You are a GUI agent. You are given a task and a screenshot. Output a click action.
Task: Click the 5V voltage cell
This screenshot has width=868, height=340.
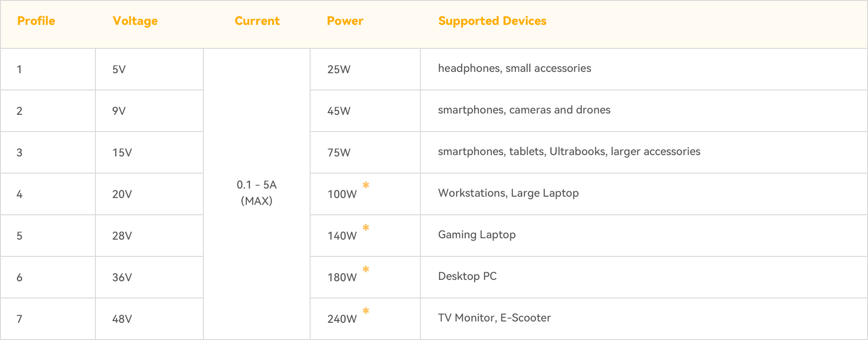(149, 69)
